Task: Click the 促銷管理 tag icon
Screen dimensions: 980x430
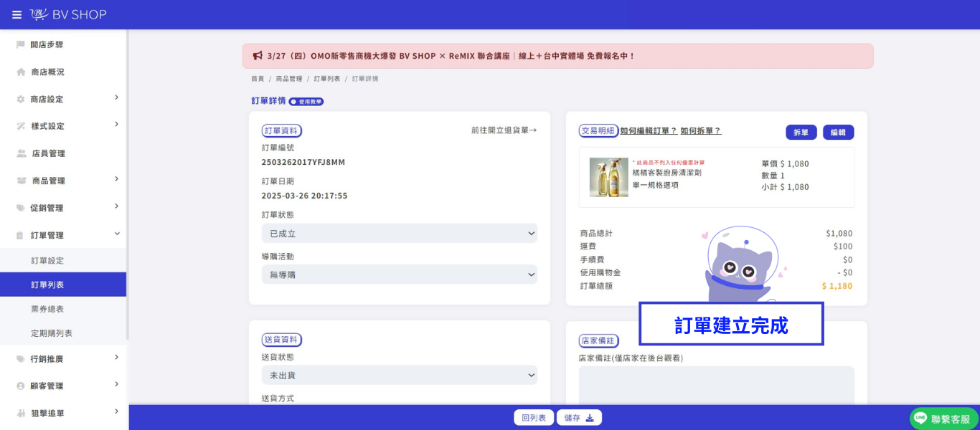Action: 21,208
